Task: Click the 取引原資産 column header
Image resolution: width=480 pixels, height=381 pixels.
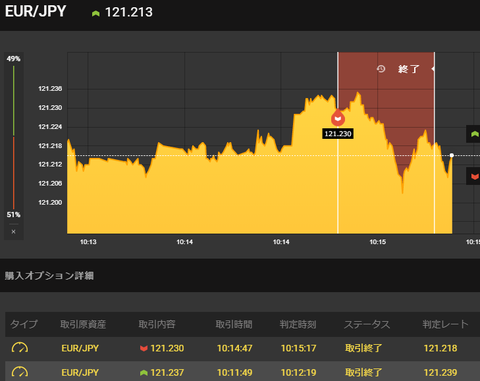Action: (x=83, y=324)
